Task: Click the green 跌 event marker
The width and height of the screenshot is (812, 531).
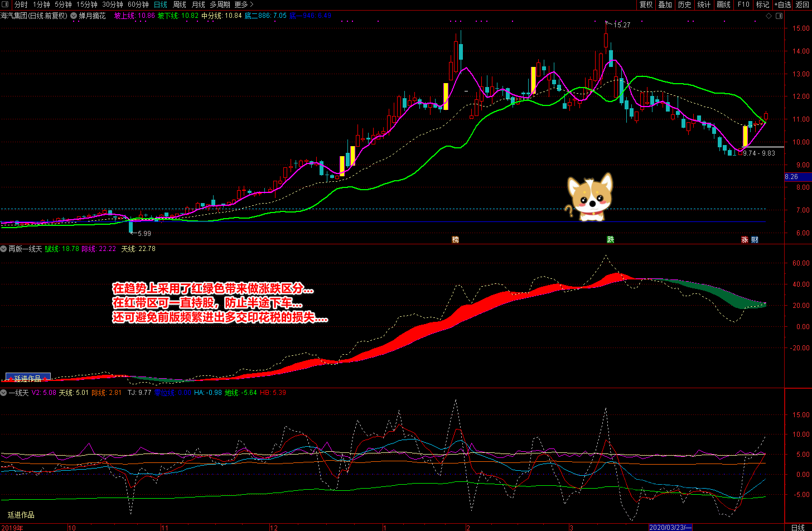Action: tap(611, 240)
